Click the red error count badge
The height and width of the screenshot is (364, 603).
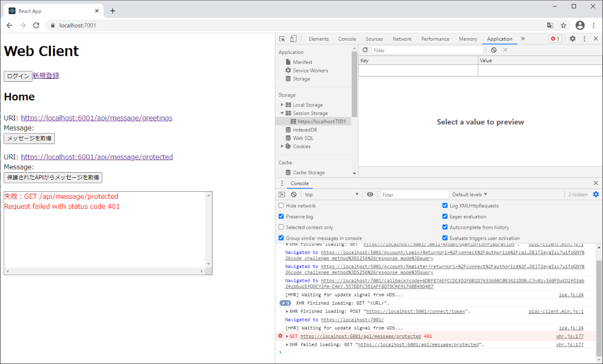[x=555, y=39]
